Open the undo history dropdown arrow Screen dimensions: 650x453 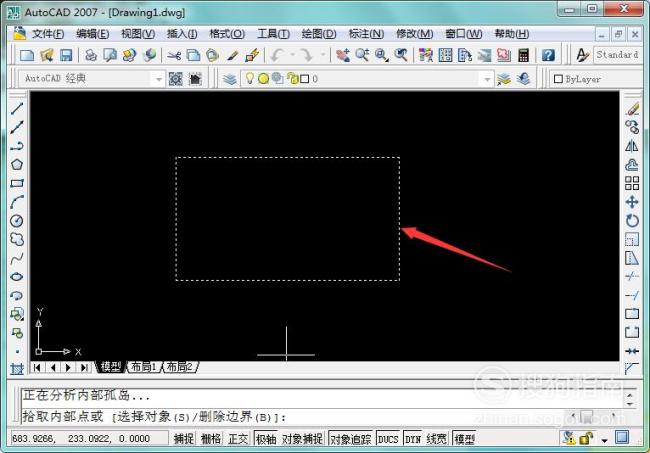point(292,55)
